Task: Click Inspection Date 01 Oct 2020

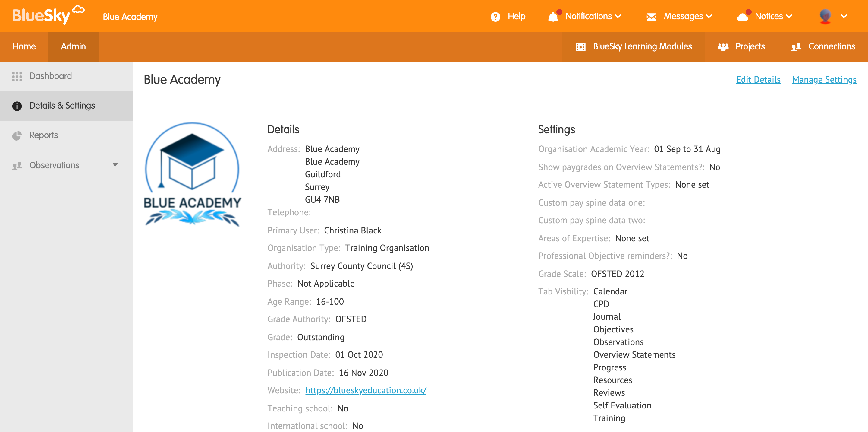Action: [359, 355]
